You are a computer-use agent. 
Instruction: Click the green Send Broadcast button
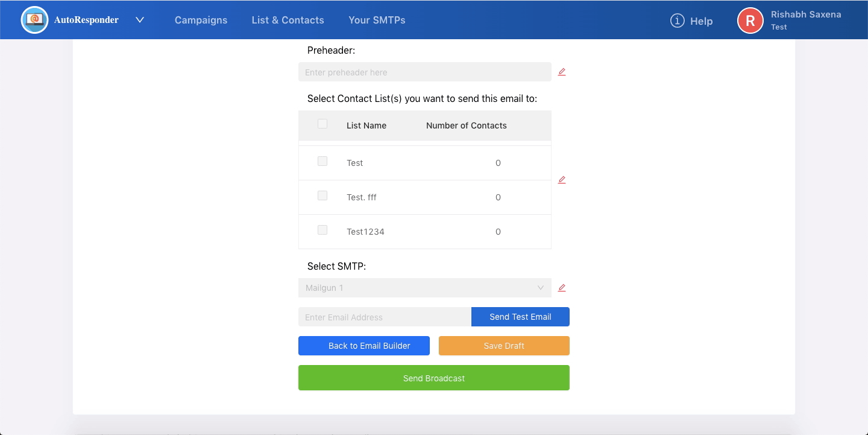[x=433, y=378]
